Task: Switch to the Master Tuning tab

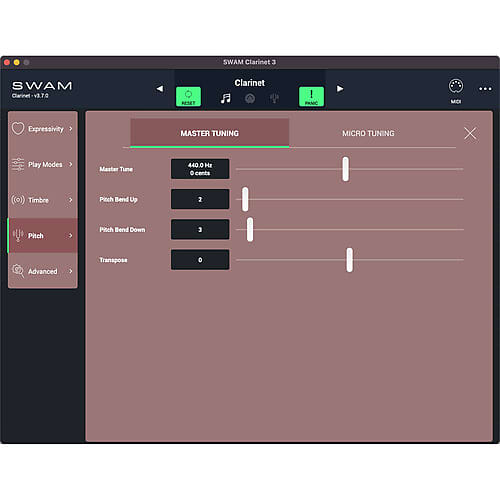Action: [210, 133]
